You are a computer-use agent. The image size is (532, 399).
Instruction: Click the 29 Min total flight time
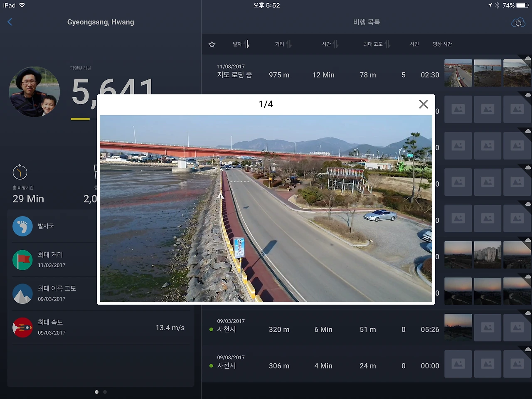pos(28,199)
